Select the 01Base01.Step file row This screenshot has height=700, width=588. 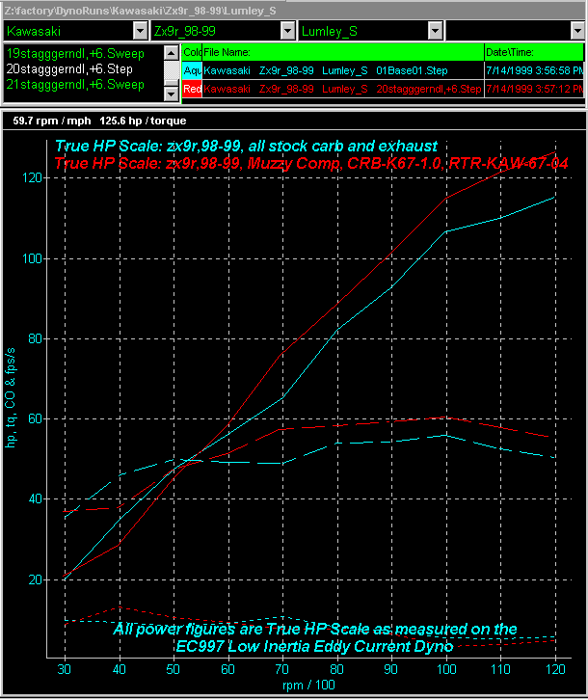(343, 70)
